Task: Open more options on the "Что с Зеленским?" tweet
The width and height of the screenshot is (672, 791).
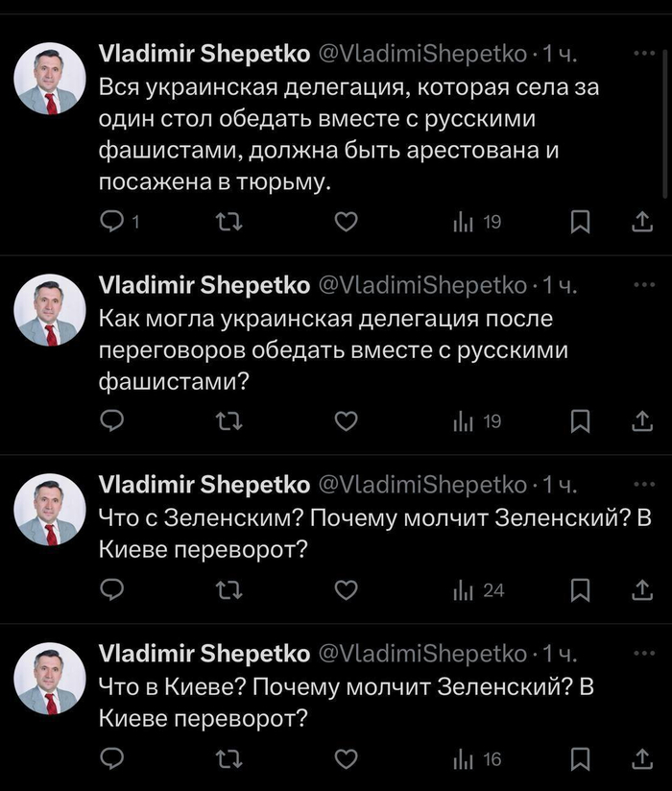Action: click(x=640, y=483)
